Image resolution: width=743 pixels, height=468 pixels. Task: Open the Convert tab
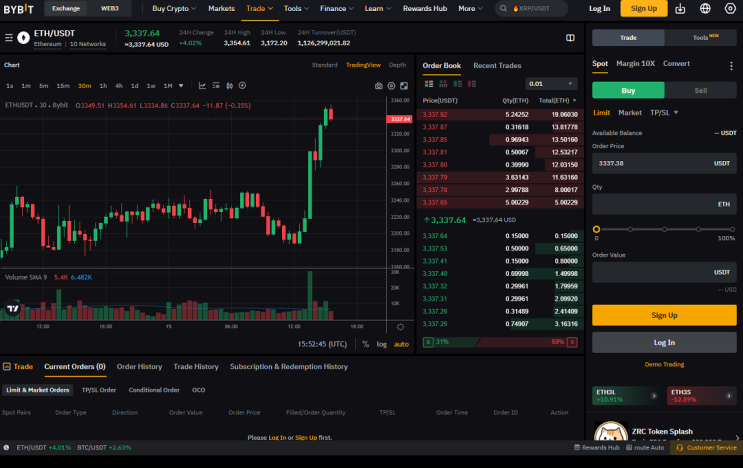click(676, 63)
